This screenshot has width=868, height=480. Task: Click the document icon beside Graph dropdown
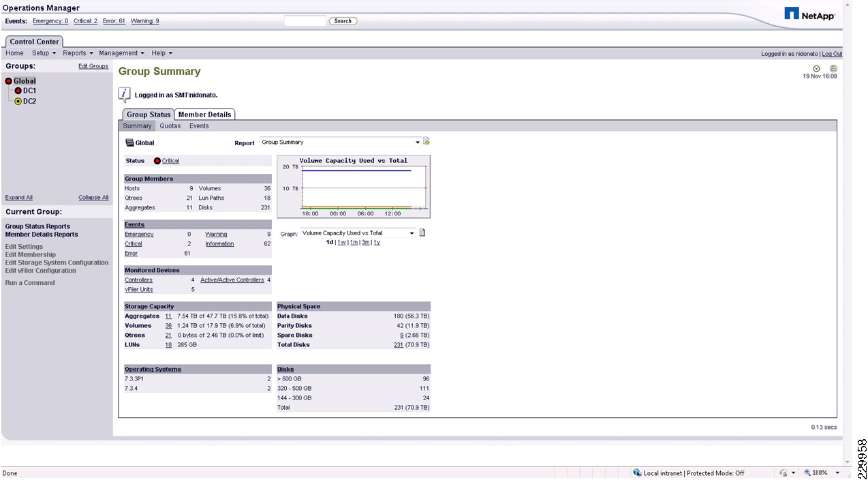(422, 233)
